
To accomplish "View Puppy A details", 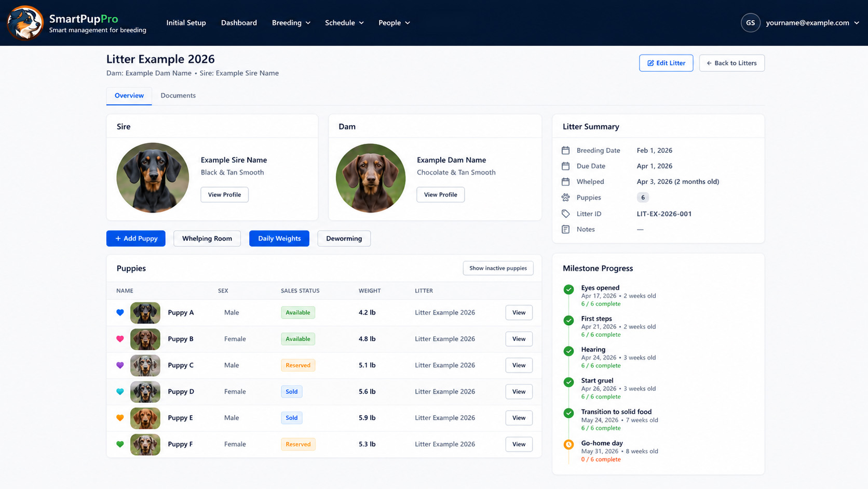I will pos(519,313).
